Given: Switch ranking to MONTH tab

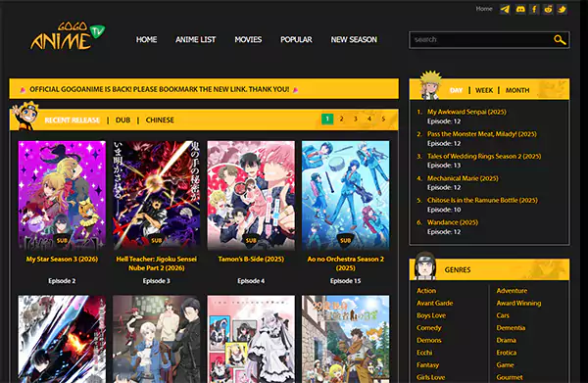Looking at the screenshot, I should pyautogui.click(x=517, y=90).
